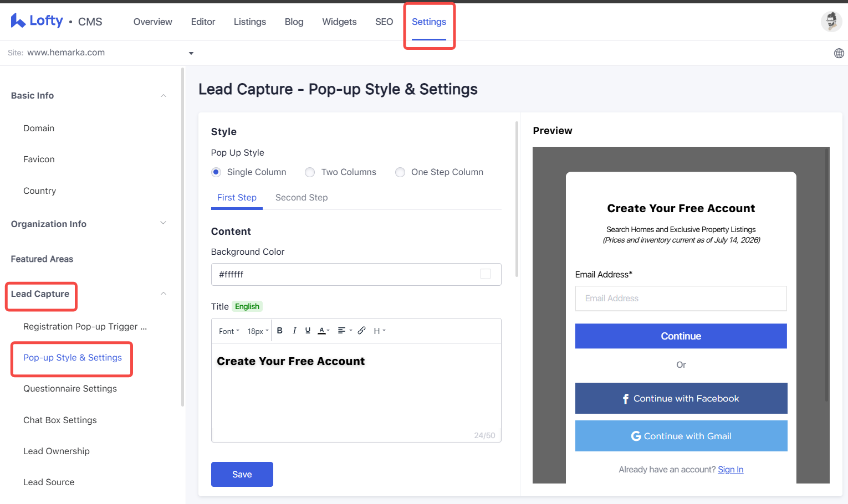Select Two Columns pop-up style
848x504 pixels.
[310, 172]
